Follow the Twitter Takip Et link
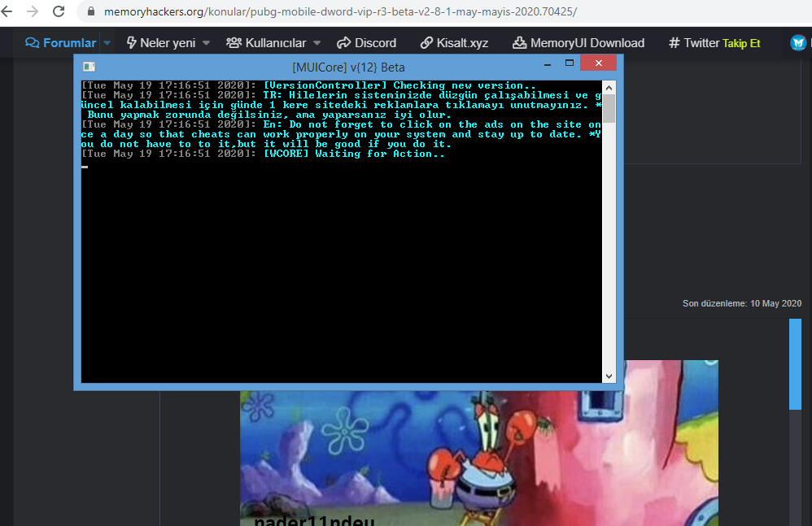Viewport: 812px width, 526px height. [x=714, y=43]
